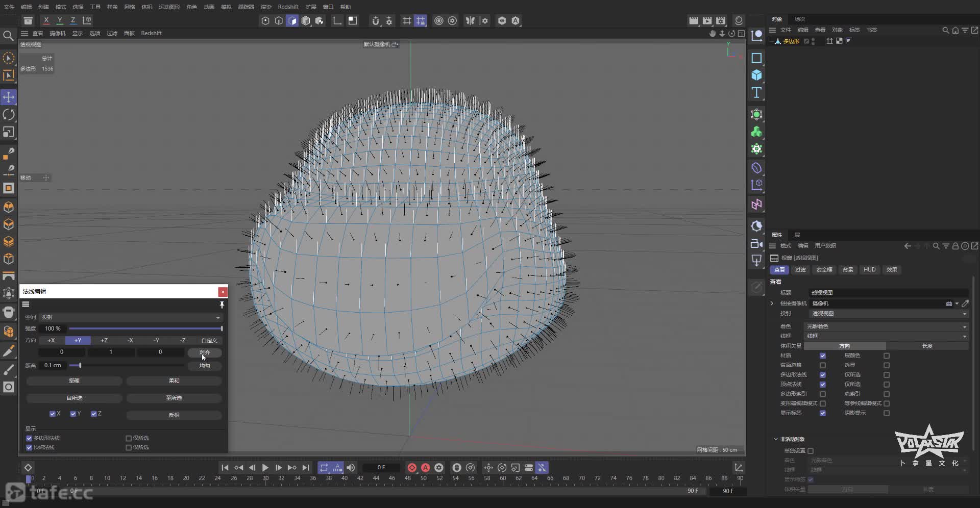Toggle Y axis lock in top toolbar
The image size is (980, 508).
click(60, 20)
